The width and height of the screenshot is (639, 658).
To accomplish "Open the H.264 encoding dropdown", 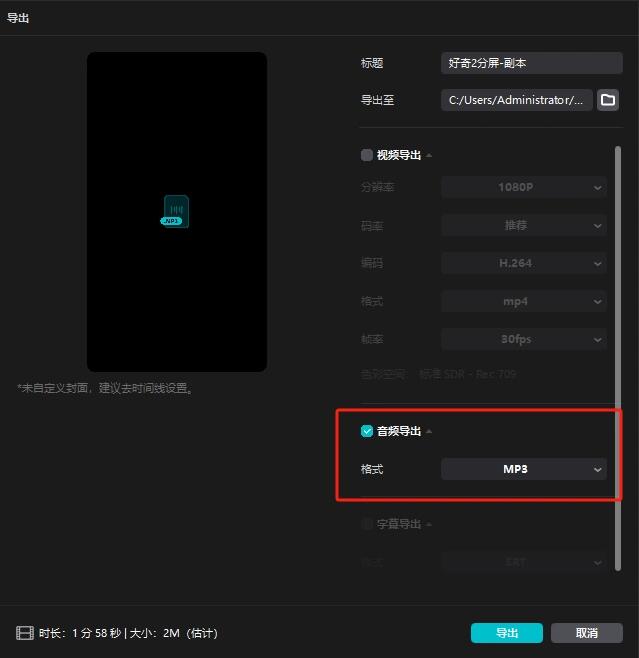I will coord(524,263).
